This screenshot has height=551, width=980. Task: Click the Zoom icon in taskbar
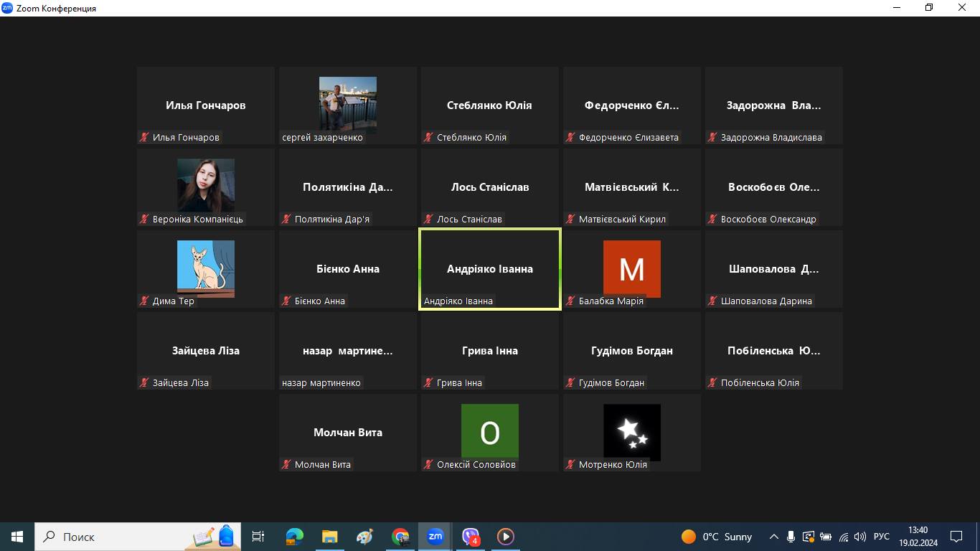(x=435, y=537)
